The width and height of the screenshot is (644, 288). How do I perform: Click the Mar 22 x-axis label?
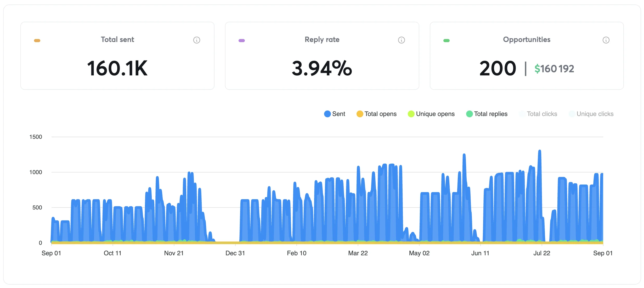click(x=358, y=253)
